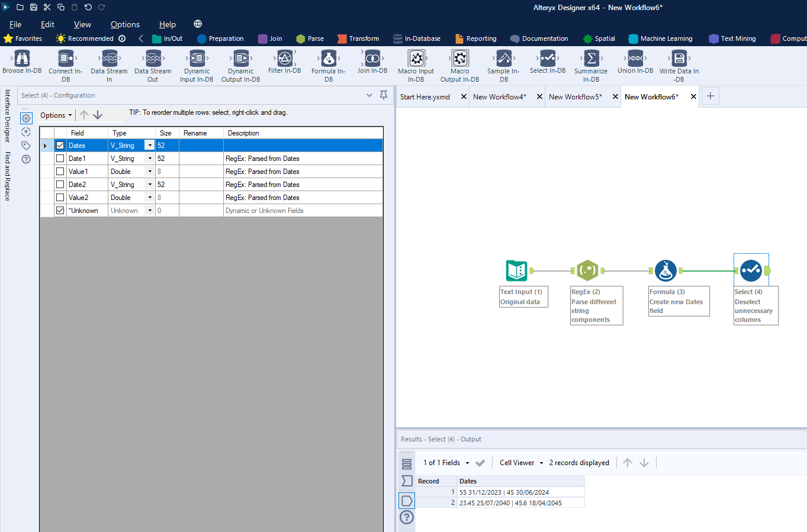Open the Type dropdown for the Dates field
The image size is (807, 532).
coord(149,145)
